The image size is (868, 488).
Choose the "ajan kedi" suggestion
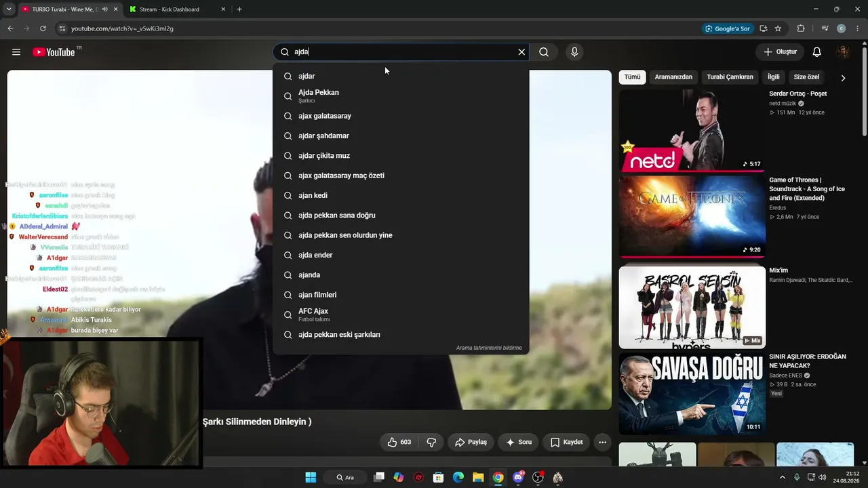(401, 195)
